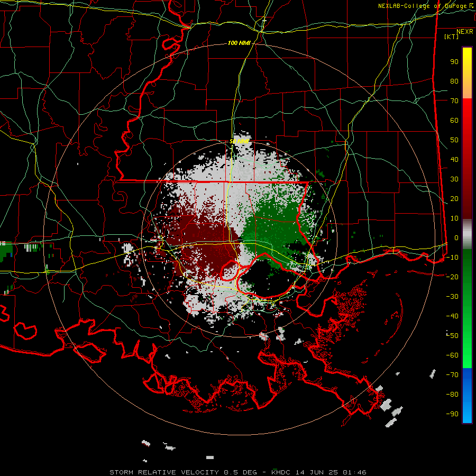Click the gray zero-velocity segment of the color bar
The height and width of the screenshot is (476, 476).
tap(467, 234)
